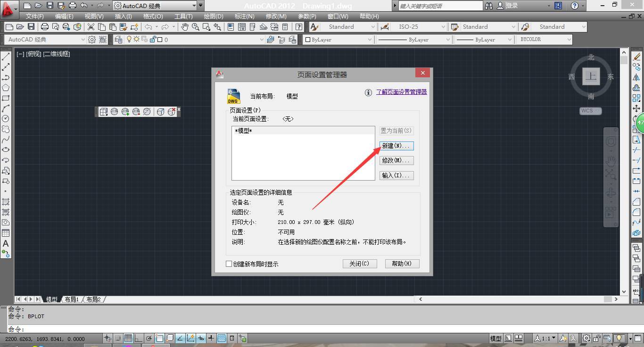This screenshot has width=644, height=347.
Task: Select the Pan hand tool in toolbar
Action: click(185, 27)
